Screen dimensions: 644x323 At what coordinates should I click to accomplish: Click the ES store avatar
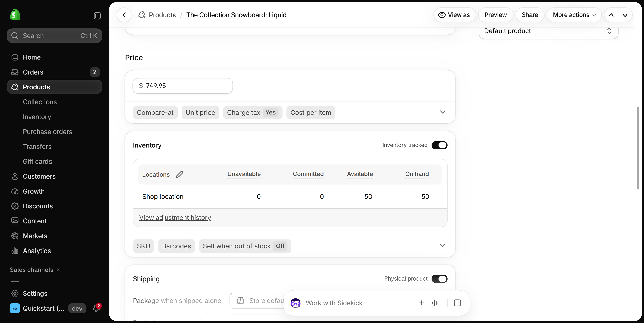[x=15, y=308]
